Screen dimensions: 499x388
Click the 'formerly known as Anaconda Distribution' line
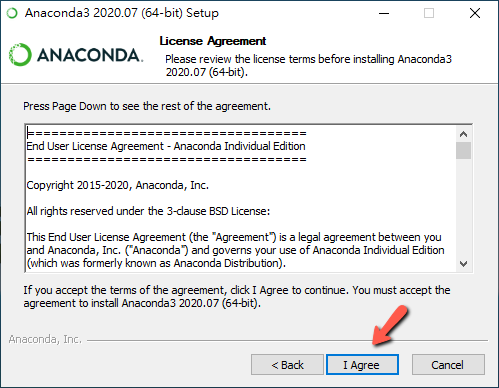click(x=156, y=263)
